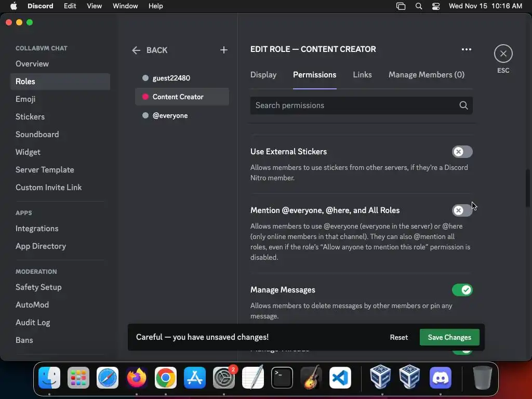Open TextEdit from the dock
The image size is (532, 399).
253,378
